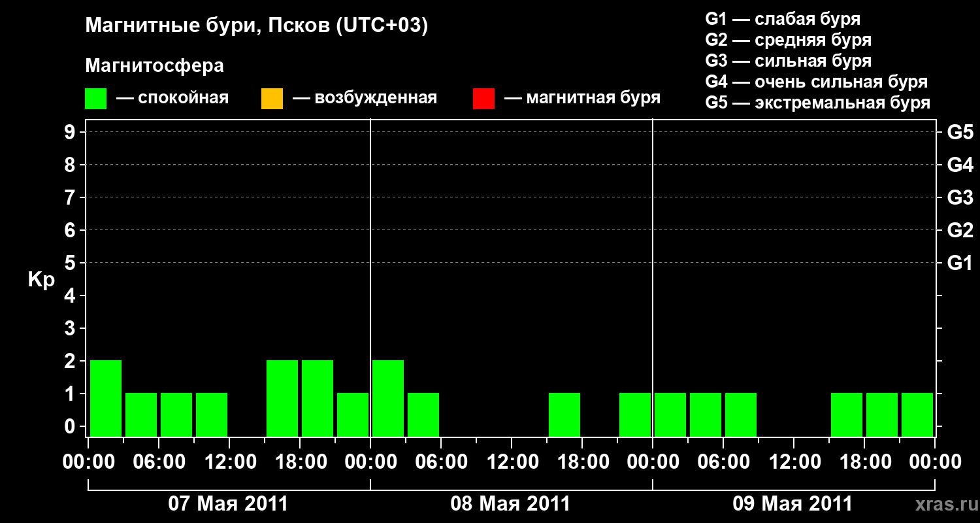This screenshot has height=523, width=980.
Task: Click the 09 May 00:00–03:00 Kp 1 bar
Action: tap(670, 414)
